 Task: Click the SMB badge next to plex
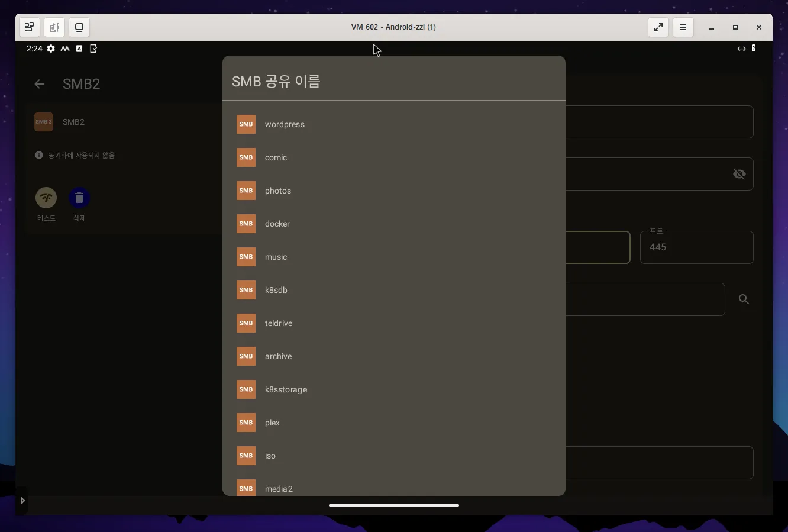[x=246, y=423]
